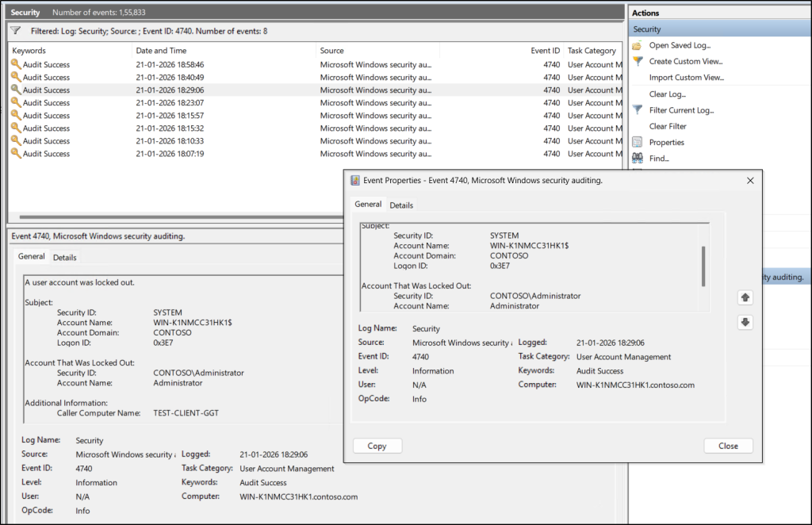Screen dimensions: 812x525
Task: Open the General tab of Event Properties
Action: (368, 205)
